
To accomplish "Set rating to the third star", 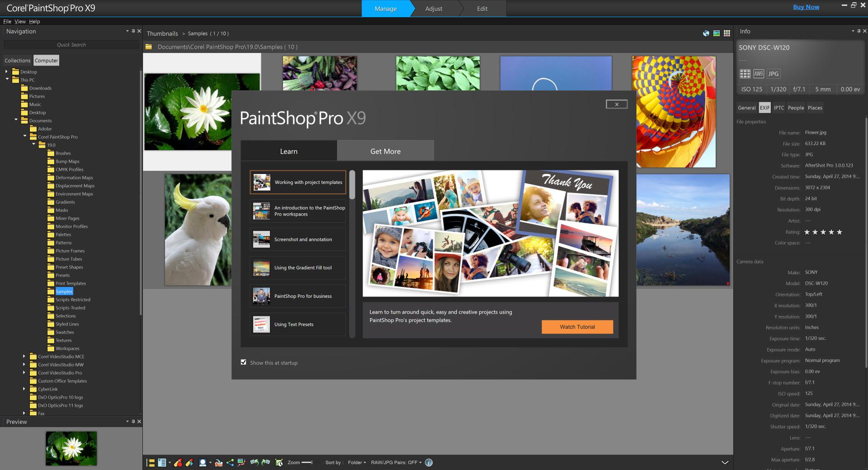I will click(x=823, y=232).
